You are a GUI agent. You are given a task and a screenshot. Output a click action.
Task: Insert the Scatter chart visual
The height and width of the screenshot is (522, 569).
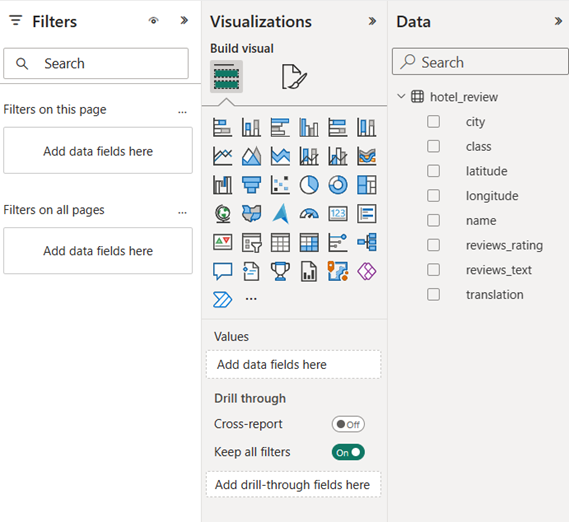pos(280,185)
